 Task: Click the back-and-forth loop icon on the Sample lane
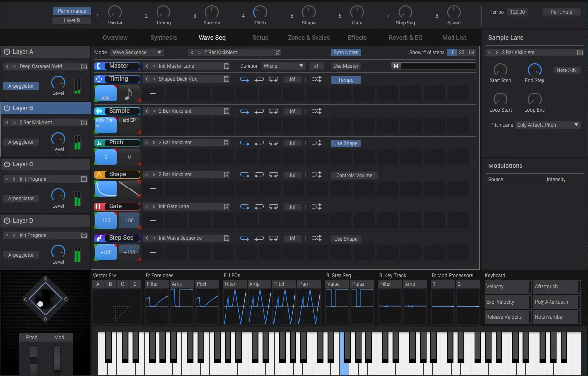(x=273, y=111)
